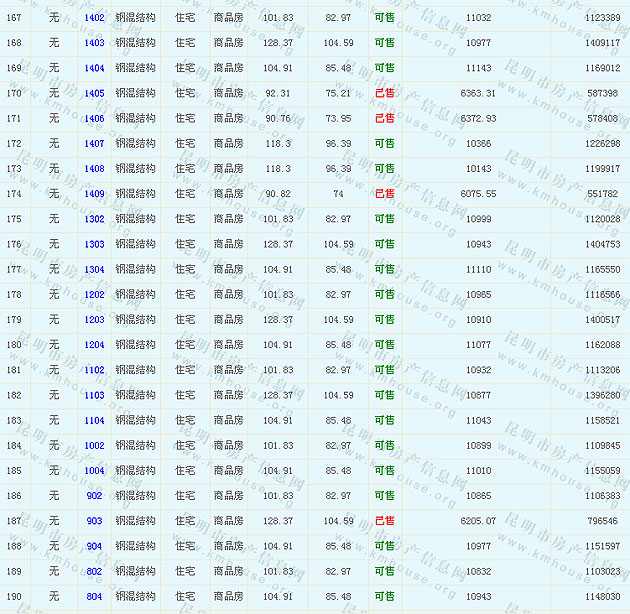Select unit price cell 6205.07
The height and width of the screenshot is (614, 630).
pos(478,521)
